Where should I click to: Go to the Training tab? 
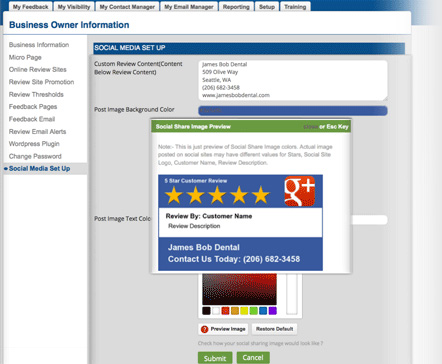tap(295, 7)
